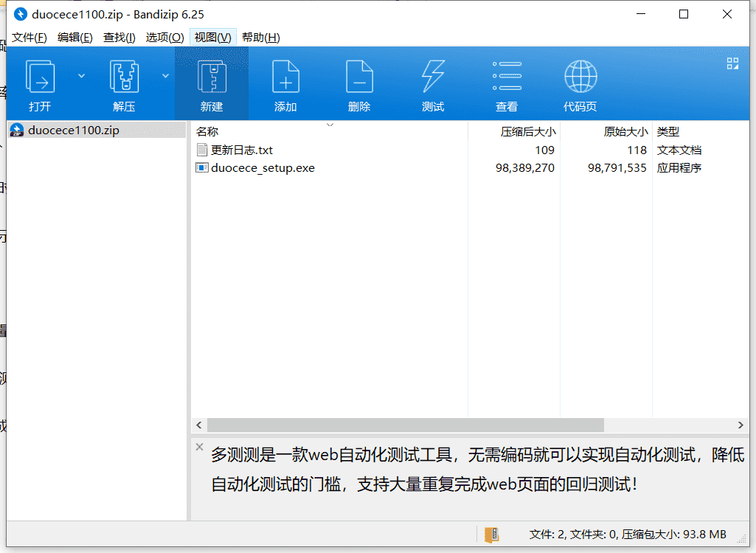Click the horizontal scrollbar left arrow

(x=199, y=425)
